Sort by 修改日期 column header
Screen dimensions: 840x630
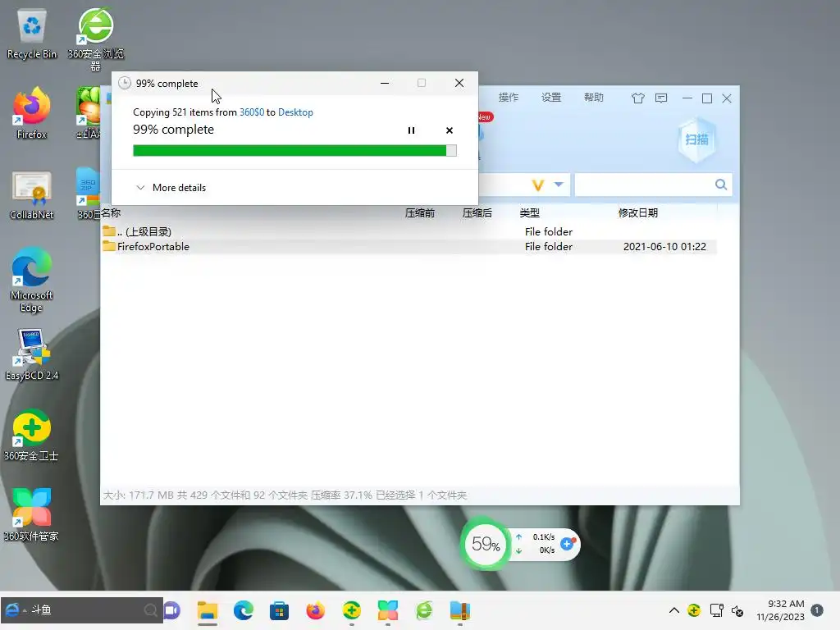pos(637,213)
